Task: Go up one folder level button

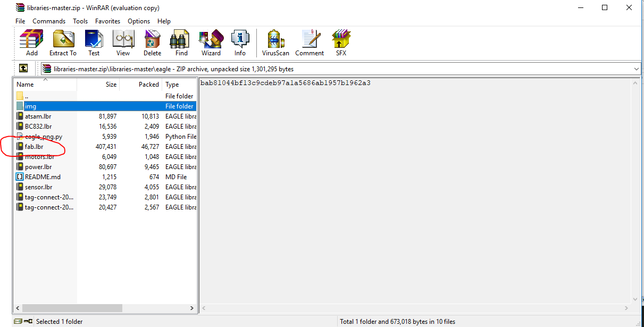Action: (23, 68)
